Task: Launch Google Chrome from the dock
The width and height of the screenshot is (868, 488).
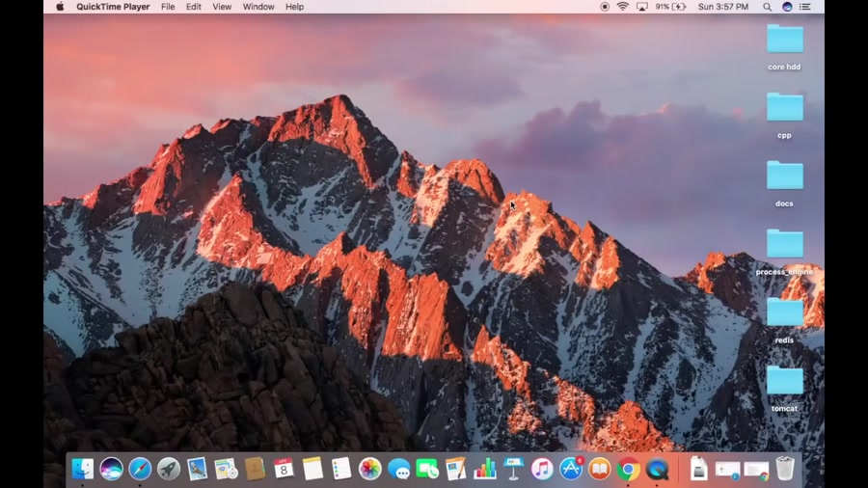Action: pyautogui.click(x=629, y=469)
